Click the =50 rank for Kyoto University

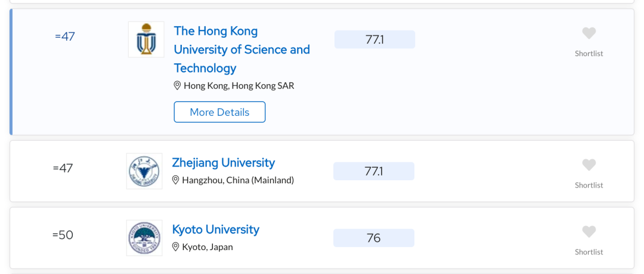pyautogui.click(x=63, y=235)
